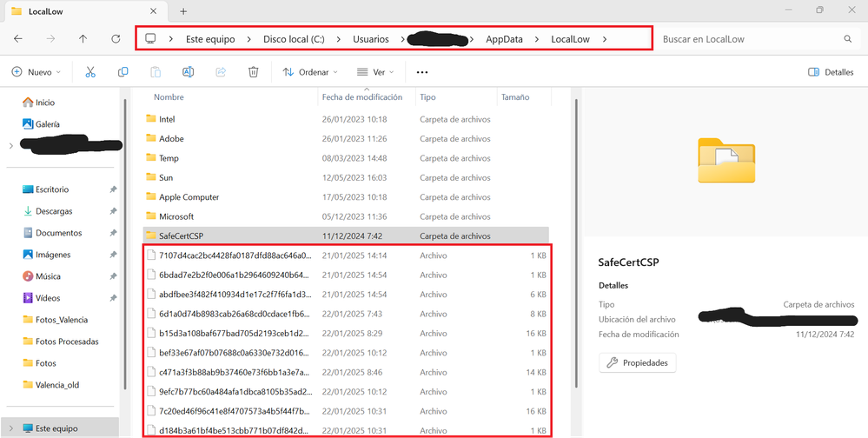The width and height of the screenshot is (868, 438).
Task: Click the Cut scissors icon
Action: click(x=90, y=72)
